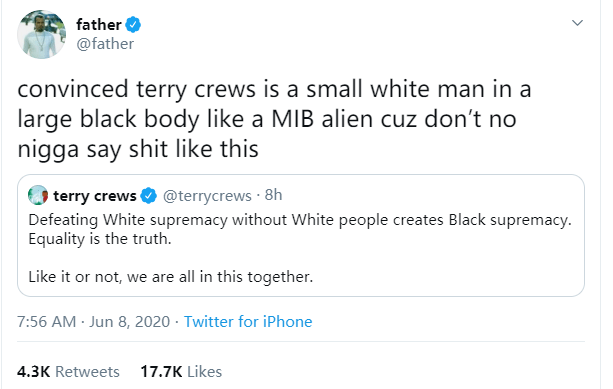
Task: Click 'Like it or not' quoted text line
Action: click(x=171, y=277)
